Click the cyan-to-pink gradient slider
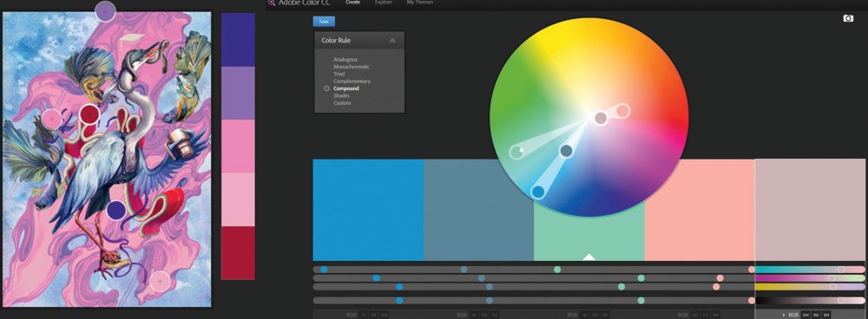 tap(810, 270)
